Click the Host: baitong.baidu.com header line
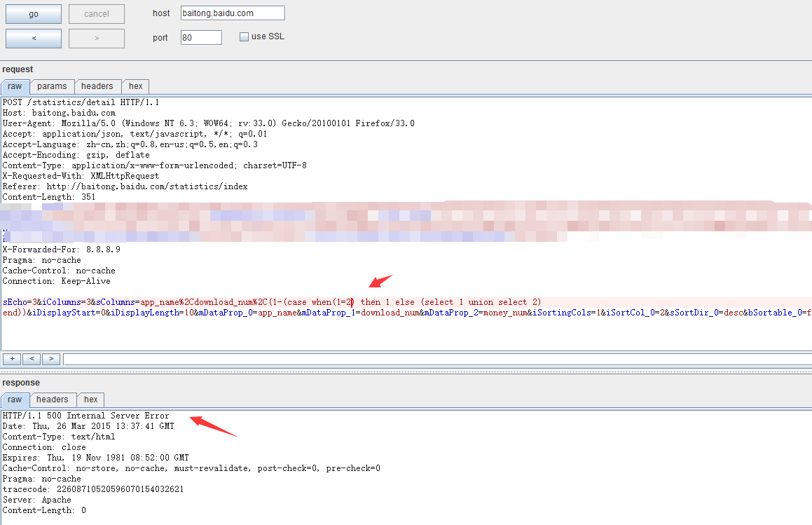The image size is (812, 525). click(x=59, y=113)
